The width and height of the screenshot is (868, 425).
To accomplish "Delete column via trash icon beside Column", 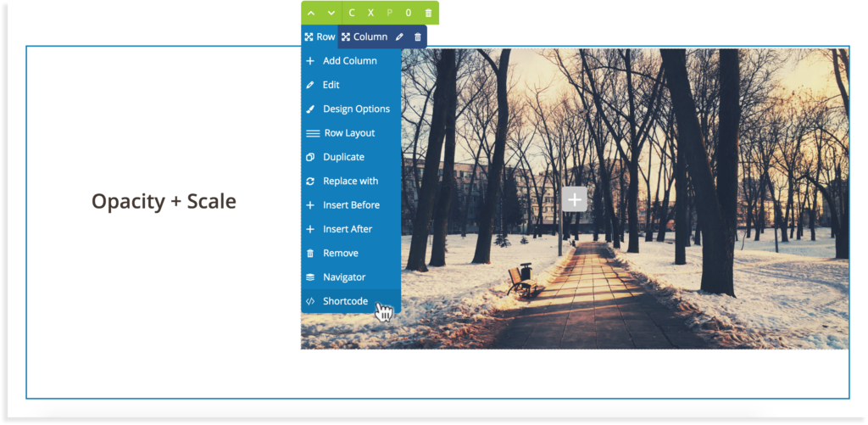I will [x=418, y=37].
